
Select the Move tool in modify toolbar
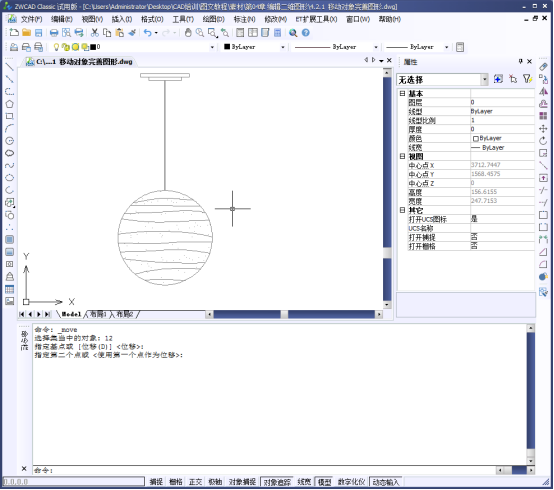tap(543, 129)
